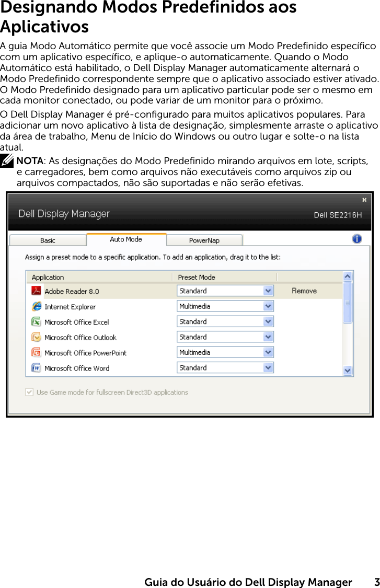Select the Auto Mode tab
Screen dimensions: 380x588
(126, 239)
